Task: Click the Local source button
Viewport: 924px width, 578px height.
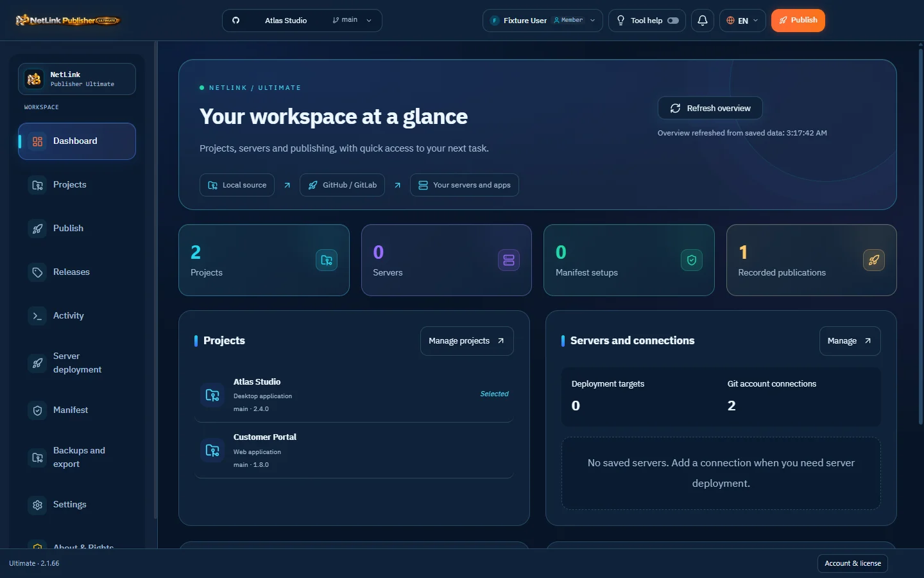Action: 237,185
